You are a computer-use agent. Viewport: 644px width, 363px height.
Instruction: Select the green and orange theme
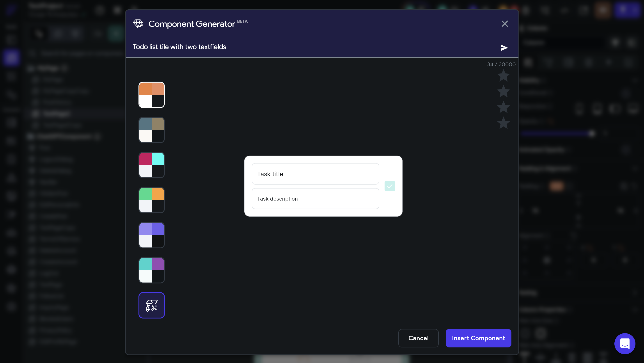point(151,200)
